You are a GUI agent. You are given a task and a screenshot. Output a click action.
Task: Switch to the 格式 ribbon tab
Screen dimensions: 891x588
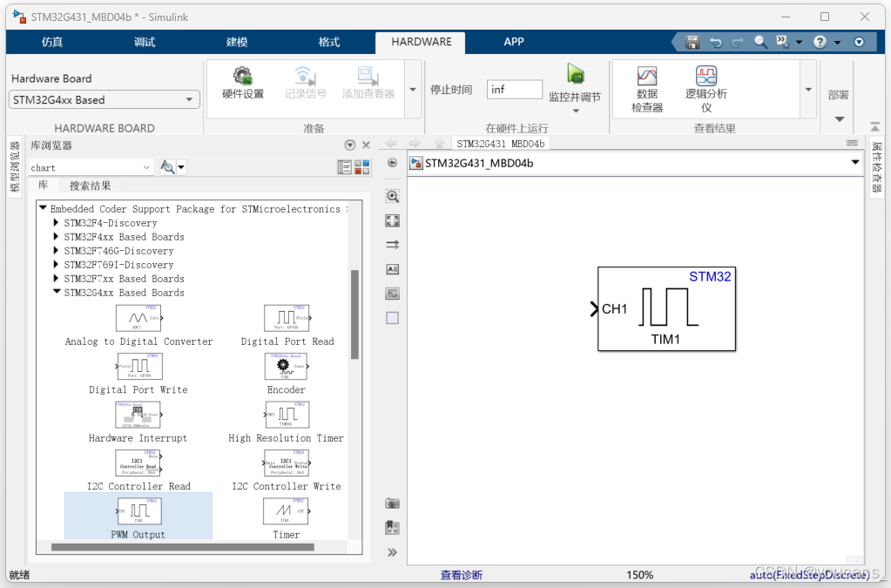point(328,42)
